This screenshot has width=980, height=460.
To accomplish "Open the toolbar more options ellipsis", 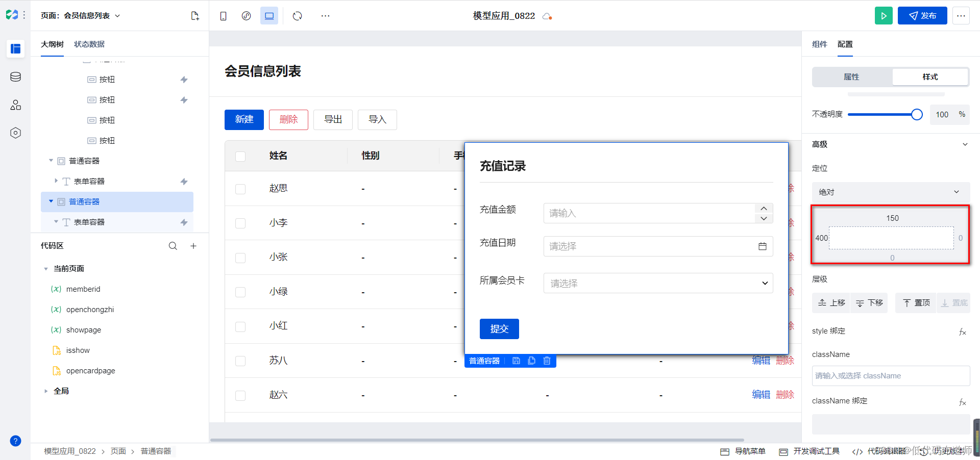I will click(x=325, y=16).
